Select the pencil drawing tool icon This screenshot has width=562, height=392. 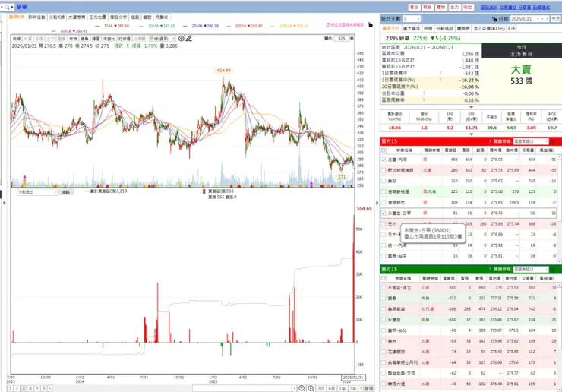pyautogui.click(x=189, y=39)
